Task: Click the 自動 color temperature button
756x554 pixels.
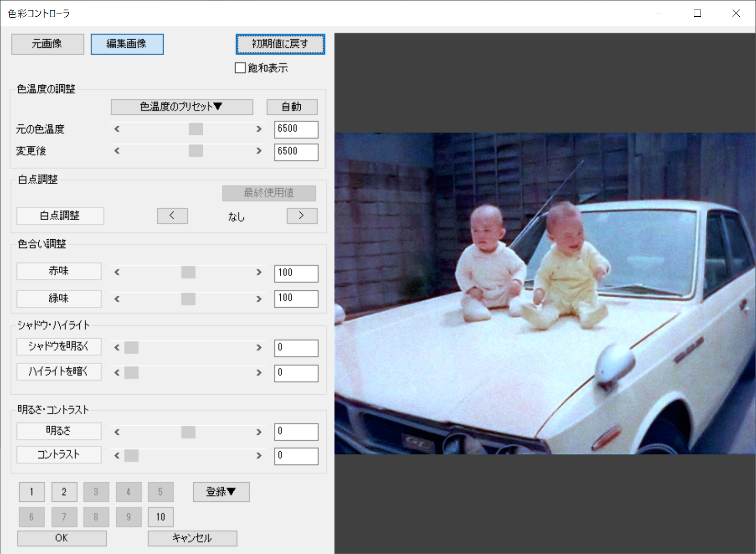Action: 292,107
